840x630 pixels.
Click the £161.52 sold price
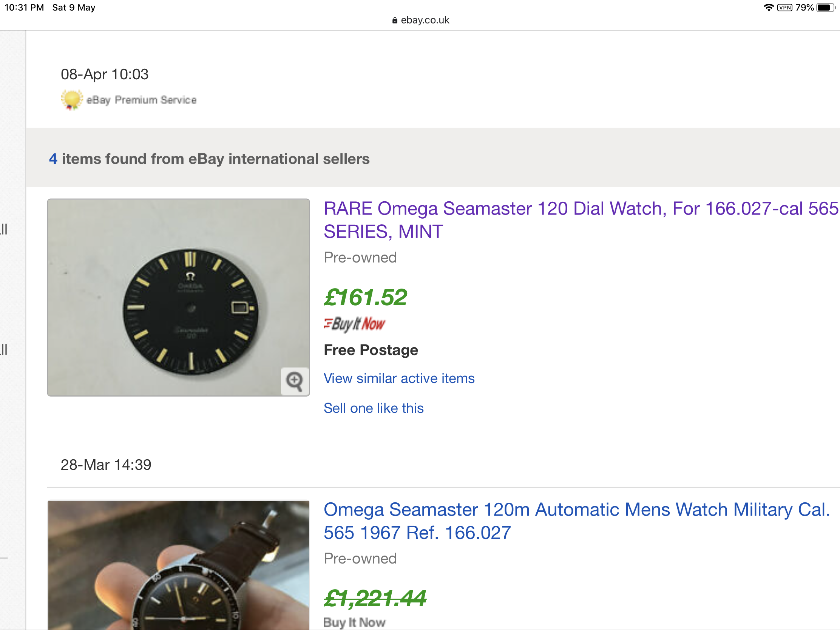coord(365,297)
